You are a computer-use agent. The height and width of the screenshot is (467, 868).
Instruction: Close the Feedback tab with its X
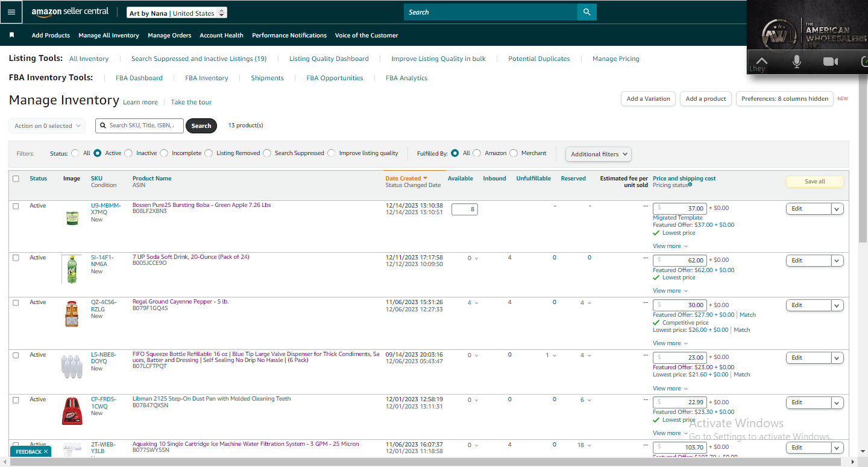click(x=46, y=451)
